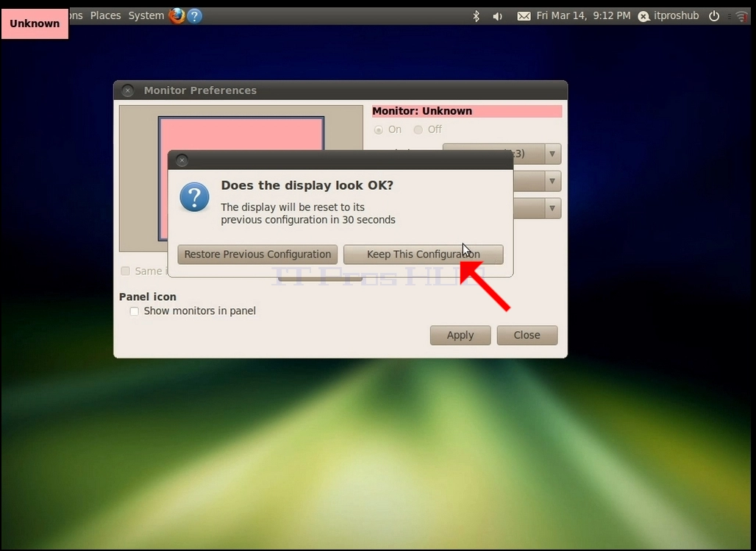This screenshot has width=756, height=551.
Task: Open the System menu
Action: click(146, 15)
